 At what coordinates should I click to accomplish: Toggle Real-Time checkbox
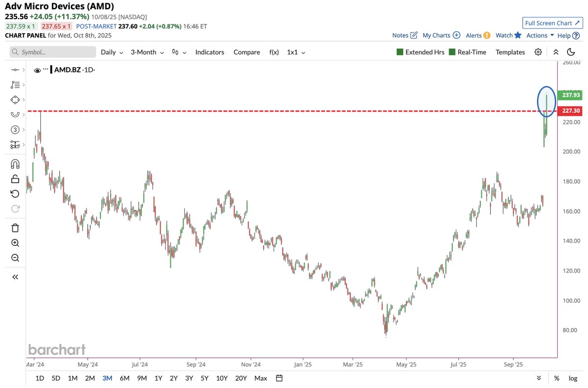[x=452, y=52]
